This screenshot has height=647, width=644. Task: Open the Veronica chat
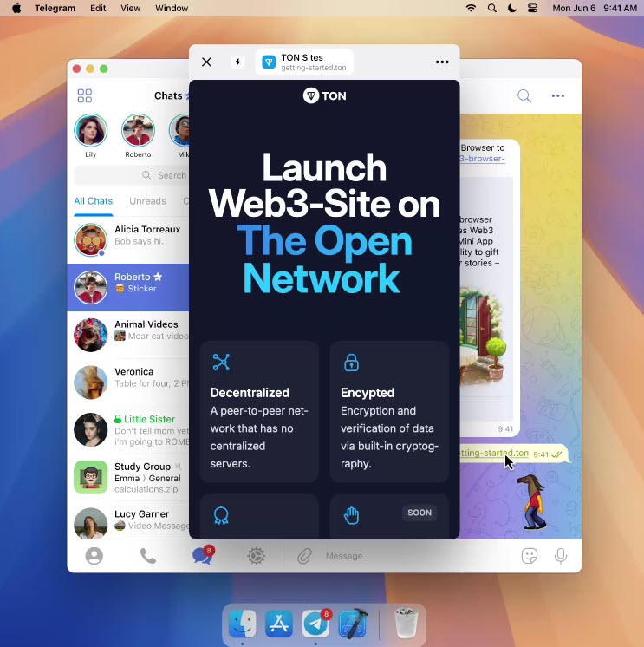click(128, 382)
